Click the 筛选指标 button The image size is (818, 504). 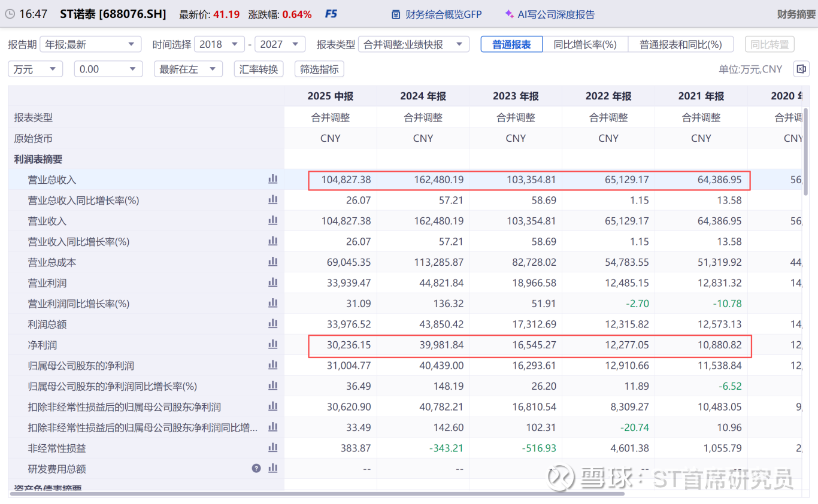click(319, 69)
